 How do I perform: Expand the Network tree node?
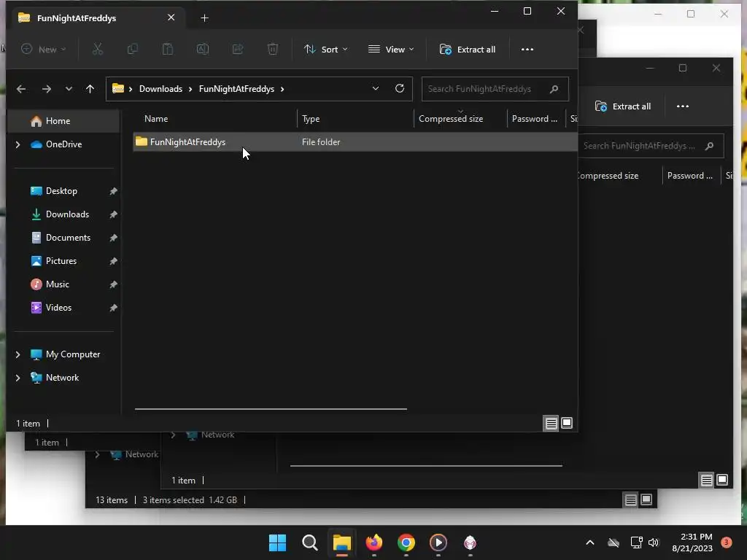(18, 378)
